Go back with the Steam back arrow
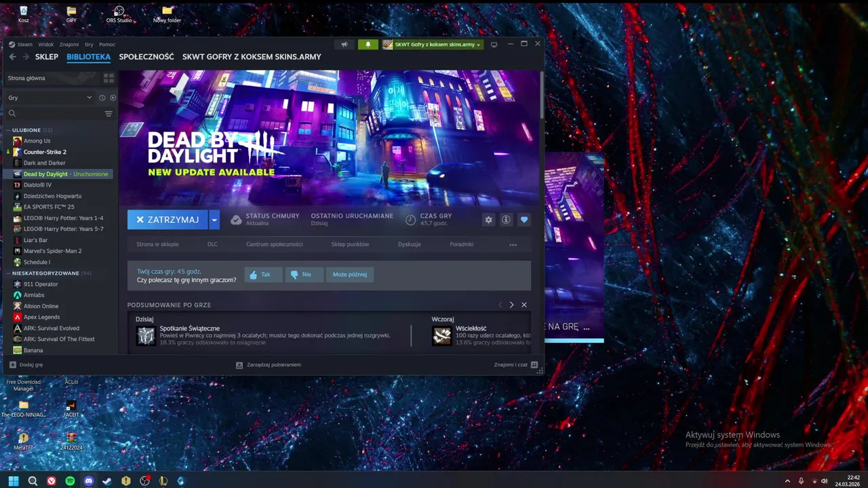 [12, 57]
